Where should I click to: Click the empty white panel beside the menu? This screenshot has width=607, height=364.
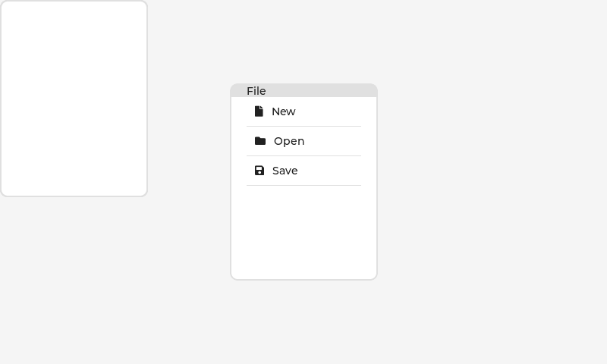[x=74, y=99]
